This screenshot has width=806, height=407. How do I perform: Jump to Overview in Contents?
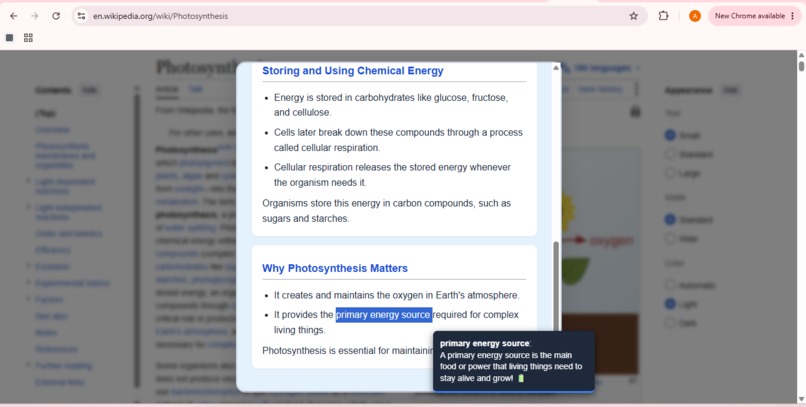pyautogui.click(x=52, y=130)
